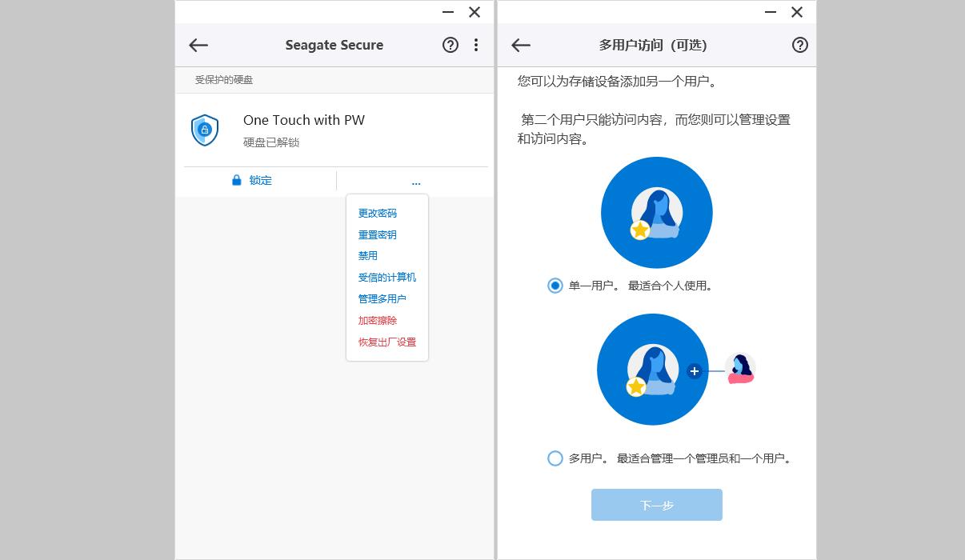The image size is (965, 560).
Task: Choose 更改密码 from the context menu
Action: coord(375,213)
